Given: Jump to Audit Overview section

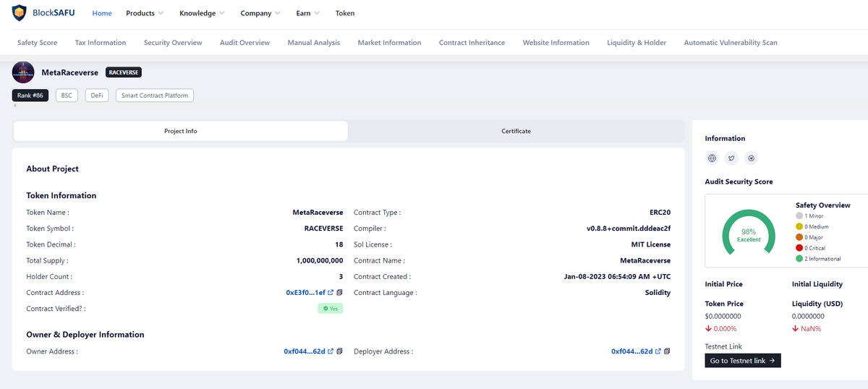Looking at the screenshot, I should (x=244, y=43).
